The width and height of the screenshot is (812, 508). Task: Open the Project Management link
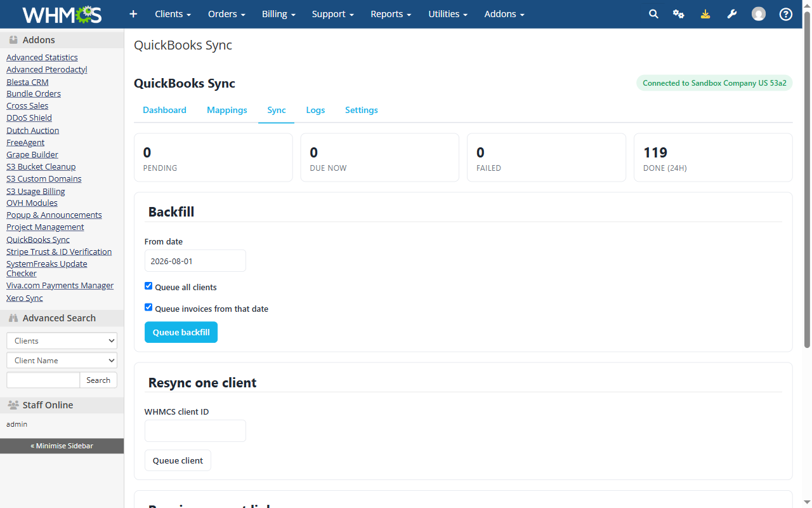(x=45, y=227)
